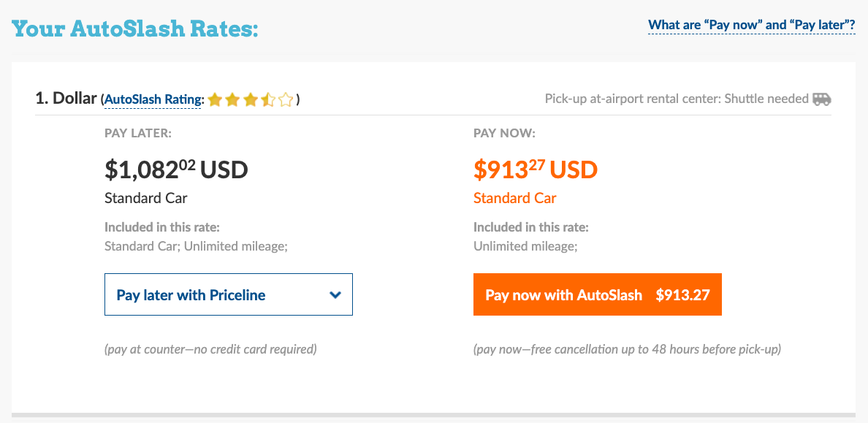Image resolution: width=868 pixels, height=423 pixels.
Task: Click the second gold rating star
Action: (232, 99)
